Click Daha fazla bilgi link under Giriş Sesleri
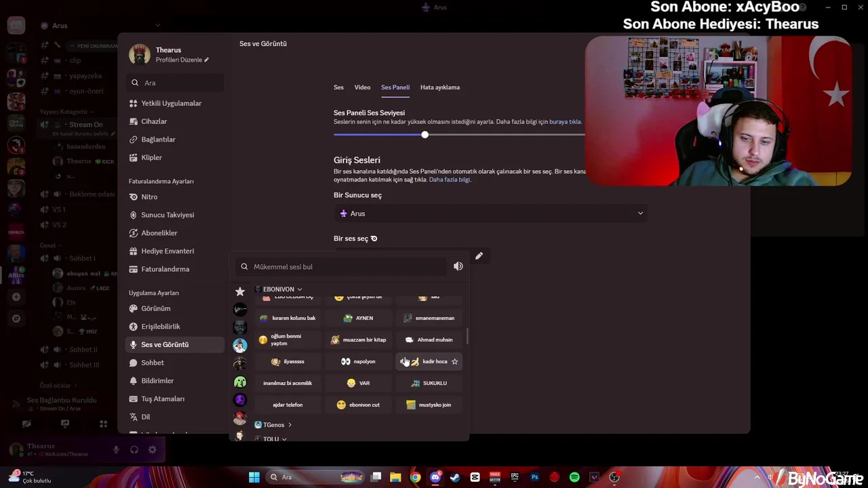This screenshot has width=868, height=488. [x=449, y=180]
